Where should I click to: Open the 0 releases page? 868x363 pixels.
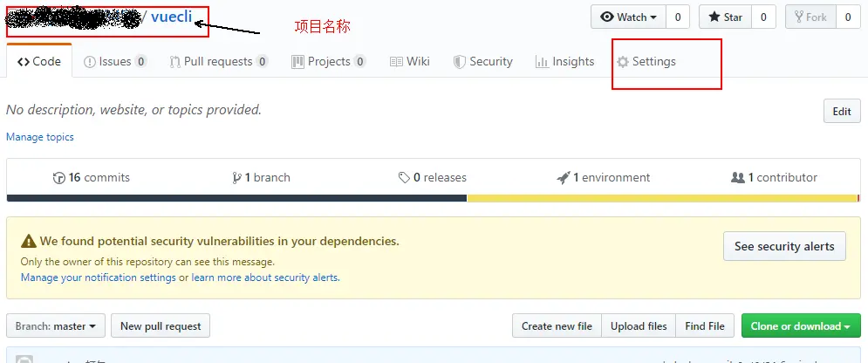(x=433, y=178)
